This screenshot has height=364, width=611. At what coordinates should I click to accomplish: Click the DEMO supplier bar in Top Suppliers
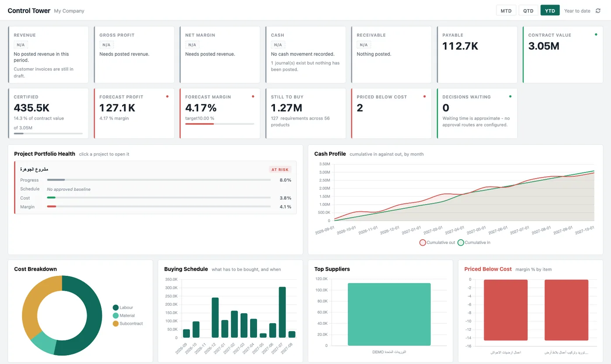[389, 314]
